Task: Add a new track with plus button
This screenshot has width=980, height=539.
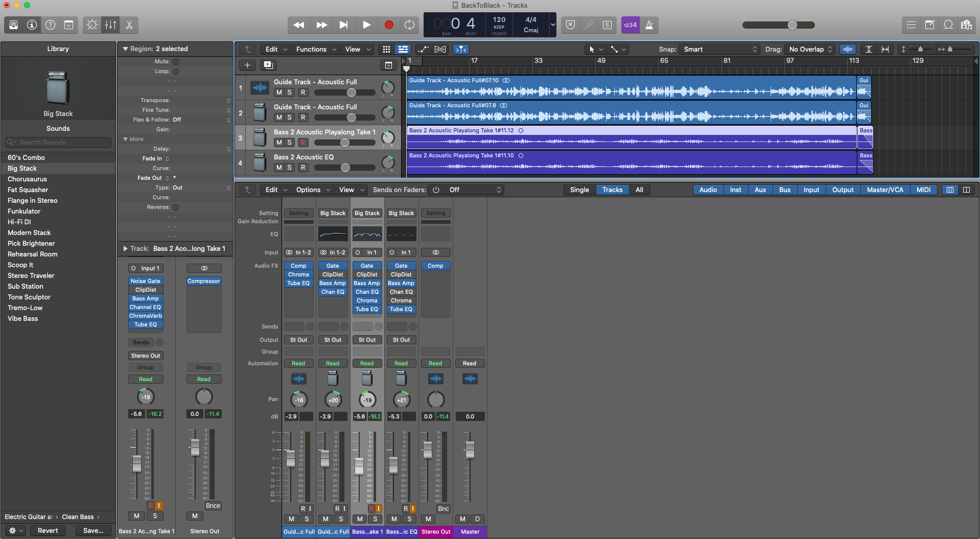Action: (247, 65)
